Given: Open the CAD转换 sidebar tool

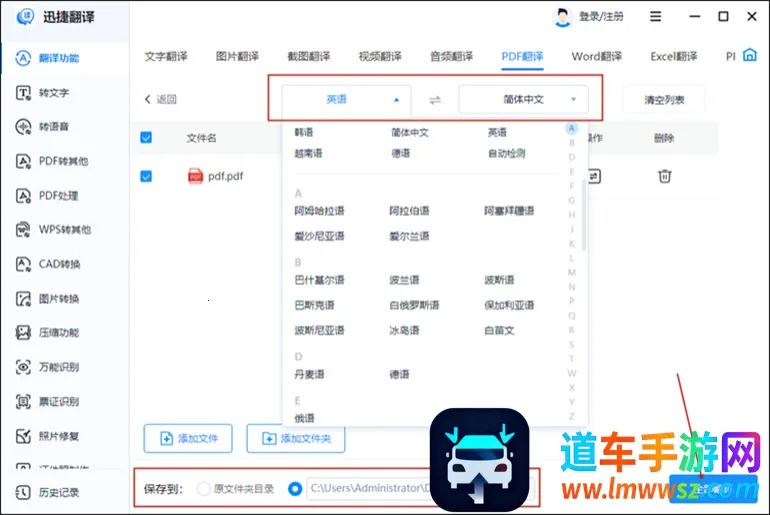Looking at the screenshot, I should [x=48, y=264].
